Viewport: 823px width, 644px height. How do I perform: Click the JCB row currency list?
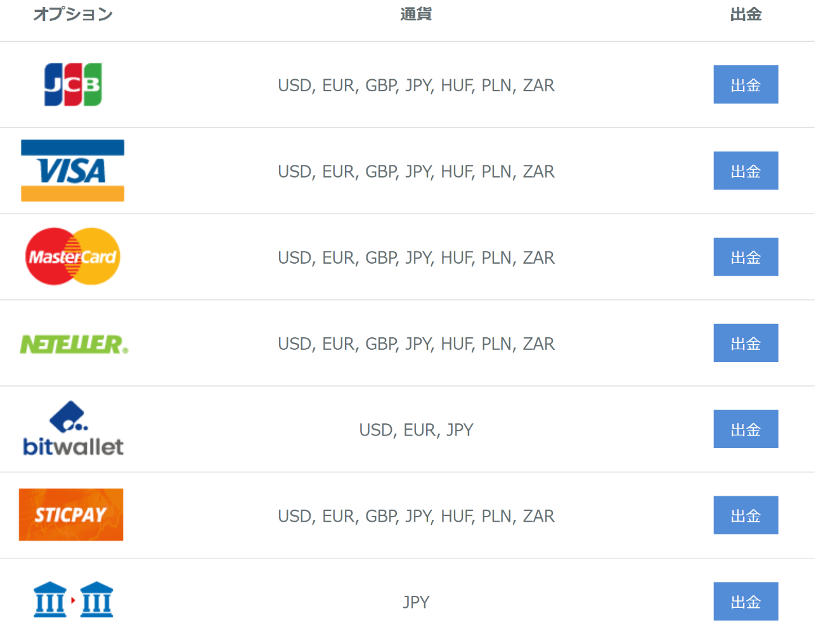tap(416, 85)
